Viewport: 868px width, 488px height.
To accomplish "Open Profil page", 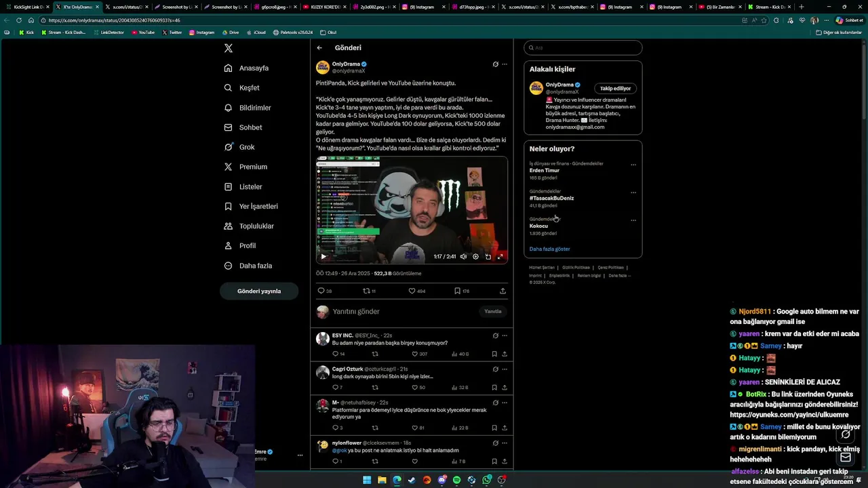I will point(240,245).
